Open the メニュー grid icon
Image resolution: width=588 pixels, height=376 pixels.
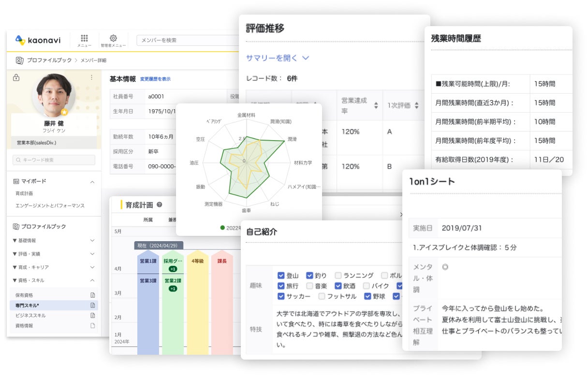pos(84,38)
